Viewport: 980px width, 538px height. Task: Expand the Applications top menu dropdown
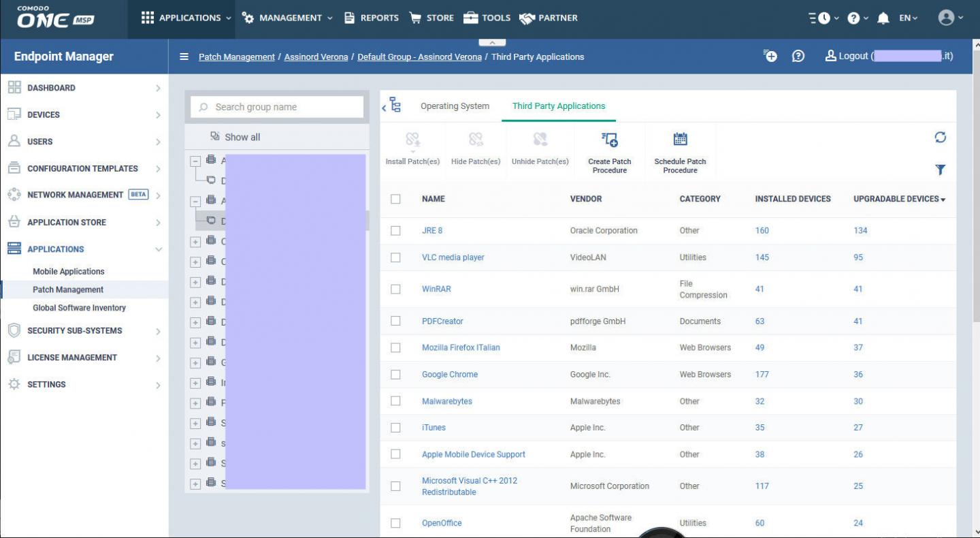(x=186, y=18)
